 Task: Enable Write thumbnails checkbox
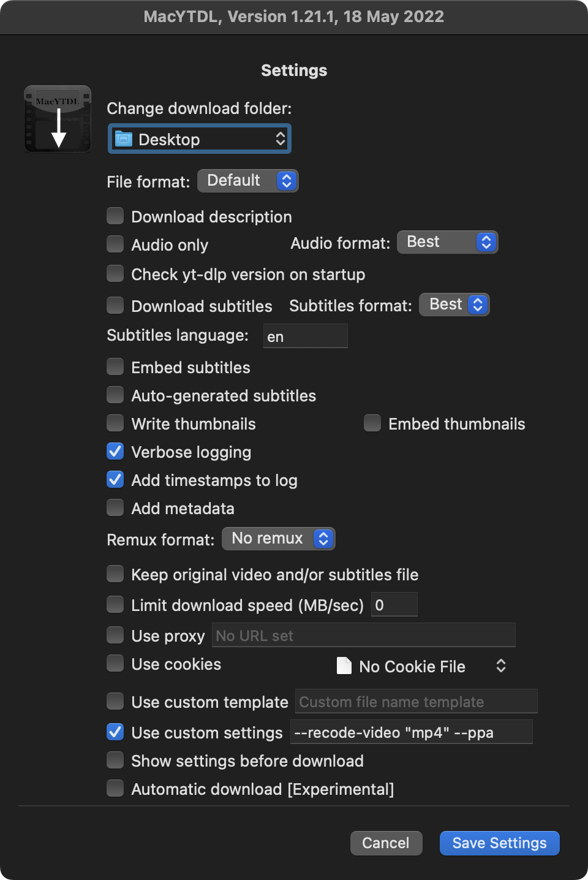click(x=115, y=423)
